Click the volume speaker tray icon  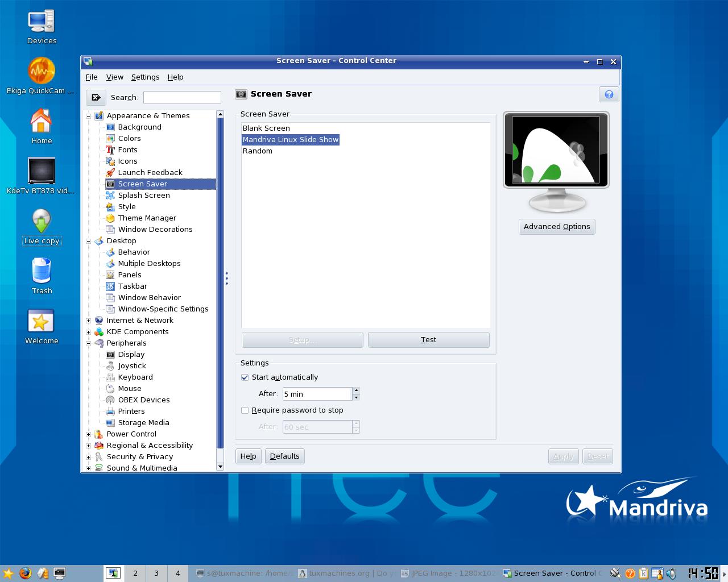click(x=672, y=573)
